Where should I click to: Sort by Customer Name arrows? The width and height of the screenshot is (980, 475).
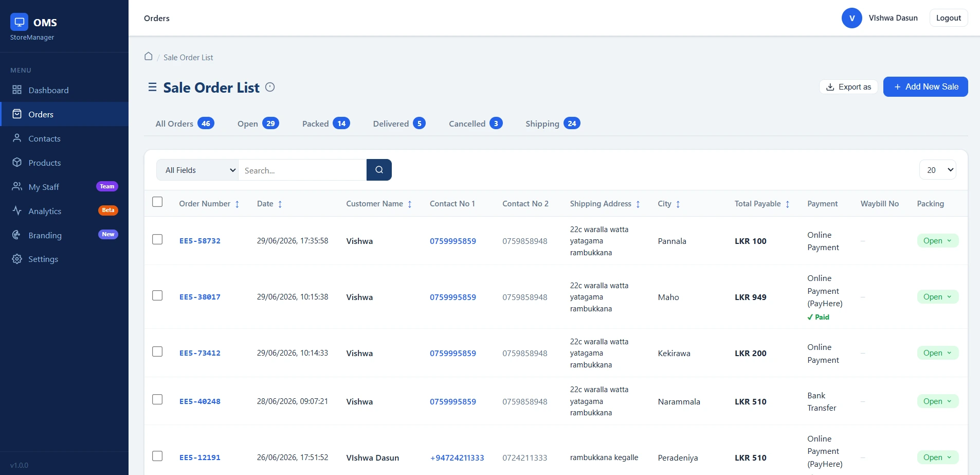tap(410, 204)
